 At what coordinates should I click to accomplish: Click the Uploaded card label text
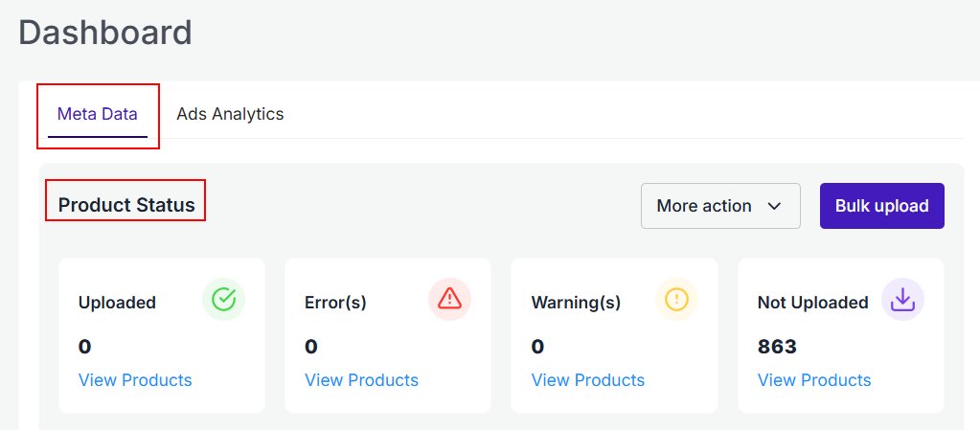(x=117, y=303)
